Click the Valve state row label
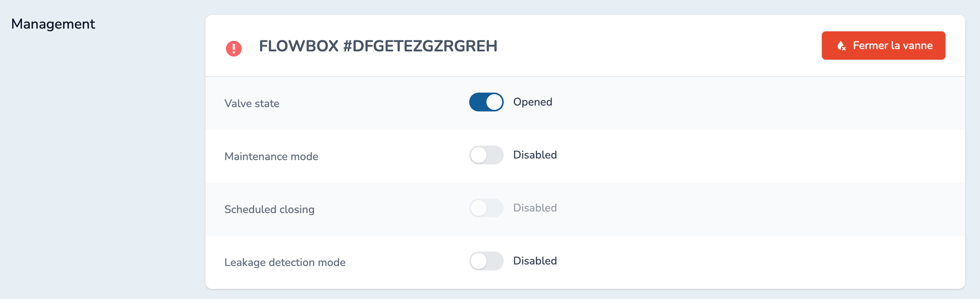Screen dimensions: 980x299 coord(251,103)
